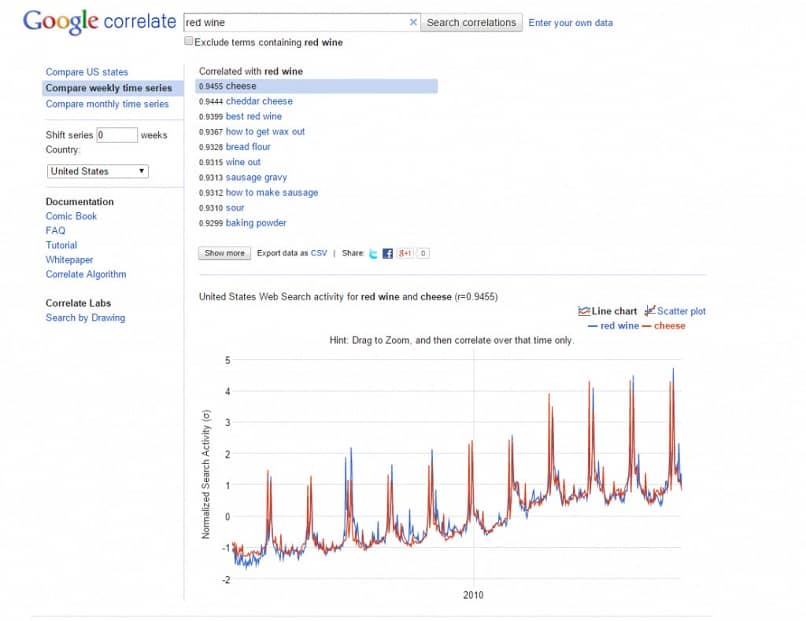This screenshot has height=621, width=806.
Task: Click the Shift series weeks input
Action: [117, 135]
